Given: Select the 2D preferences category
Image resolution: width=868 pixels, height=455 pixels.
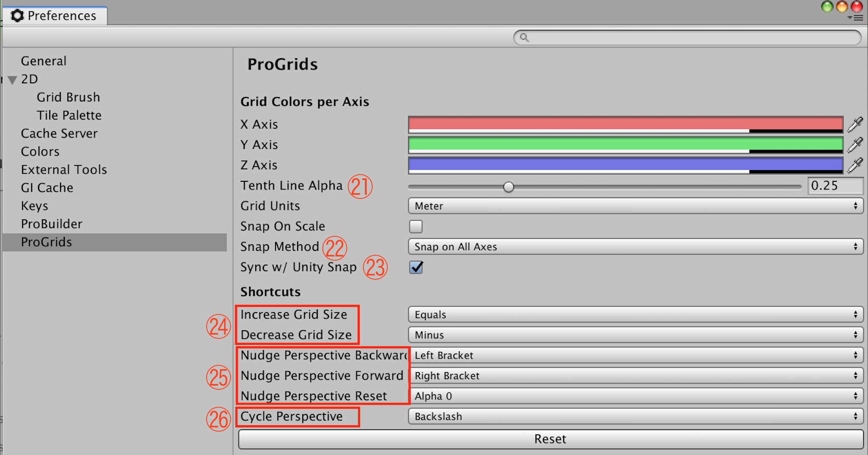Looking at the screenshot, I should (x=29, y=79).
